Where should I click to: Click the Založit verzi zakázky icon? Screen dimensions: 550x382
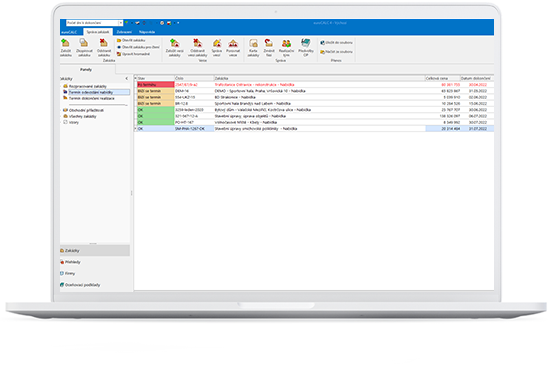tap(175, 43)
